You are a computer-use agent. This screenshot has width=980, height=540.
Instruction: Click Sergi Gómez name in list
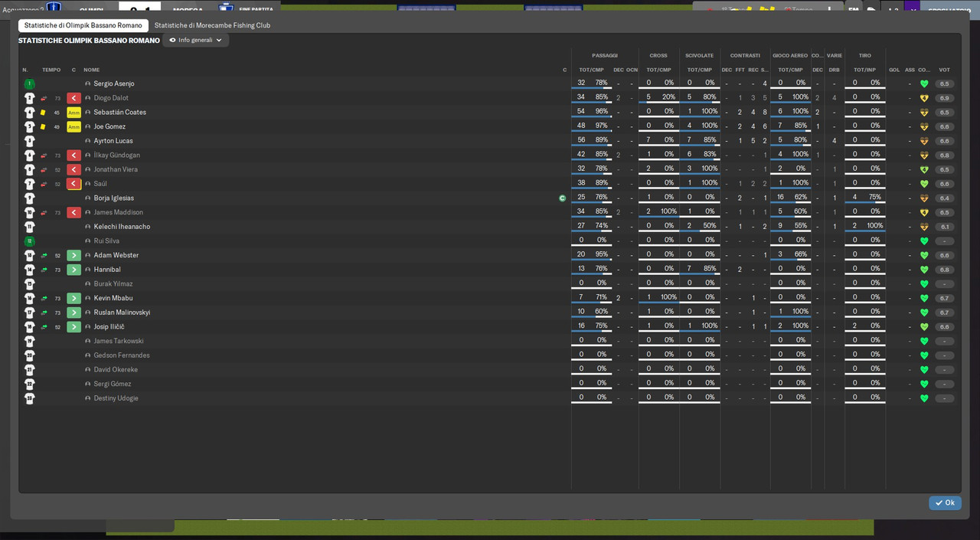coord(113,384)
